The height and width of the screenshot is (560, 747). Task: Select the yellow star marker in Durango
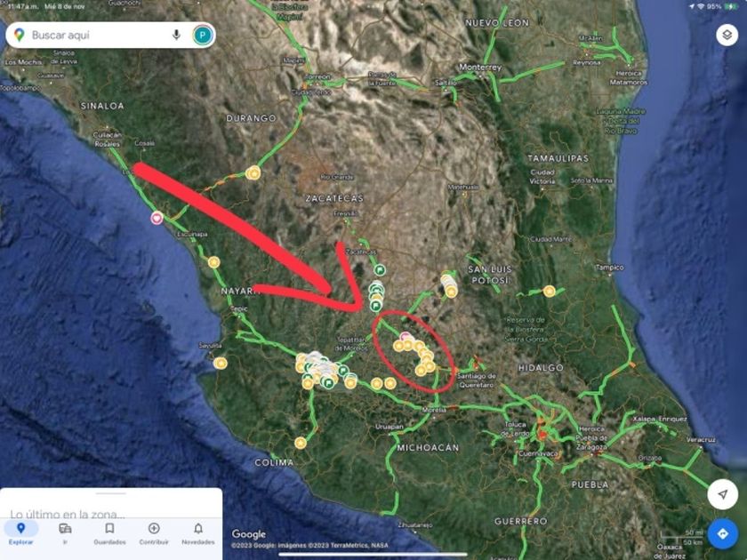(253, 172)
